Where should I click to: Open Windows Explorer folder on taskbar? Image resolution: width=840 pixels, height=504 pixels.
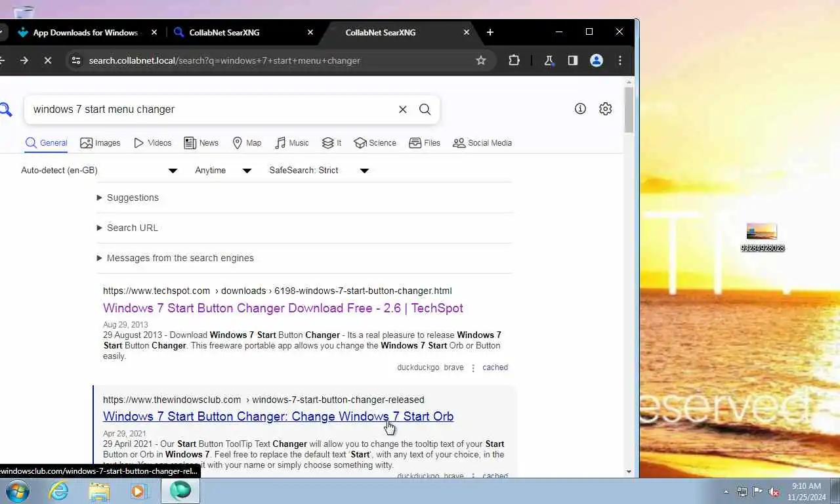[99, 491]
